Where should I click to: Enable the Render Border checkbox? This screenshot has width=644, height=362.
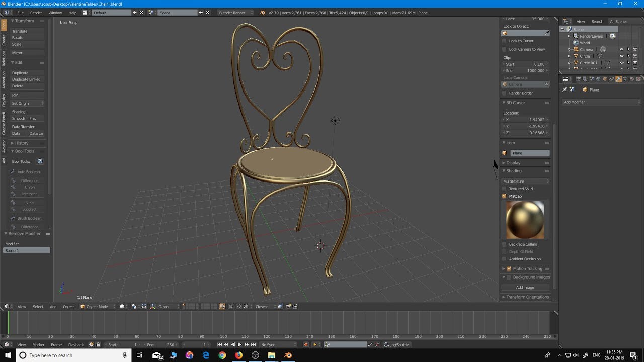click(505, 93)
